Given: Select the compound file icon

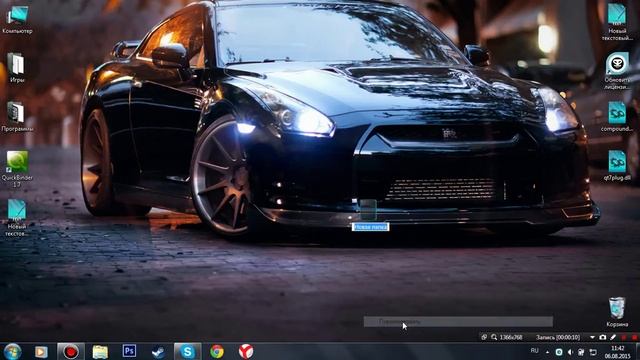Looking at the screenshot, I should (617, 117).
